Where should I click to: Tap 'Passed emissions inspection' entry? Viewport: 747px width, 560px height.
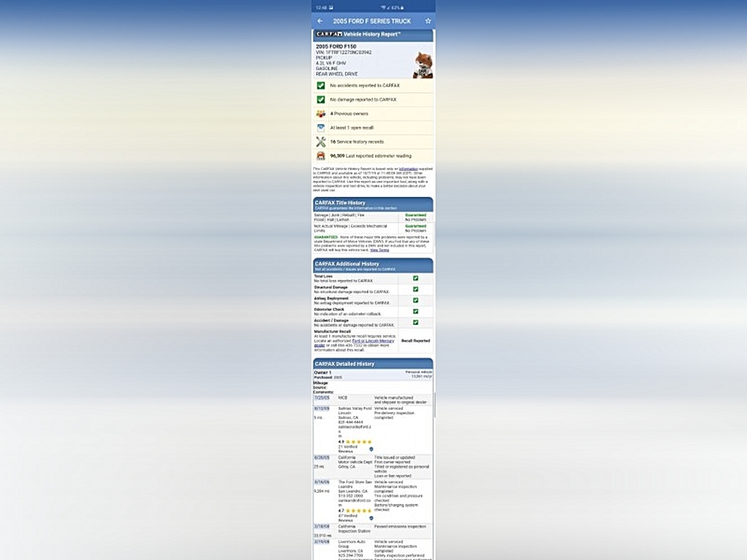[400, 526]
